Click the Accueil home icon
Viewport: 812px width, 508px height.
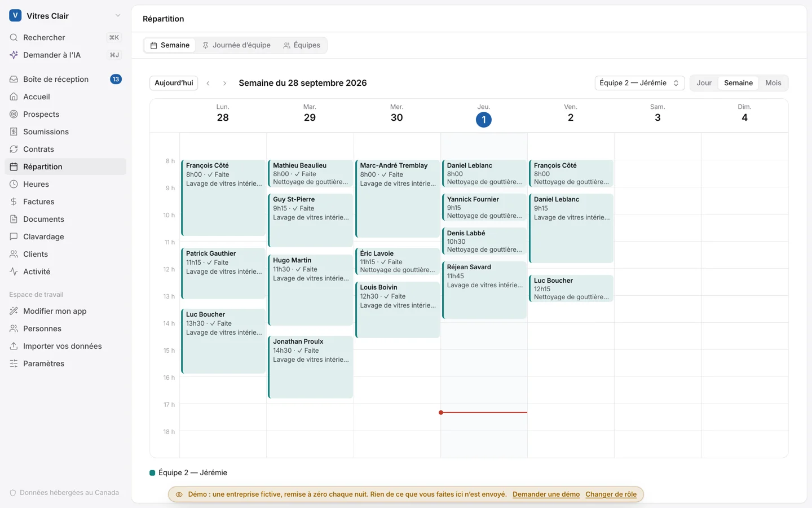[14, 97]
